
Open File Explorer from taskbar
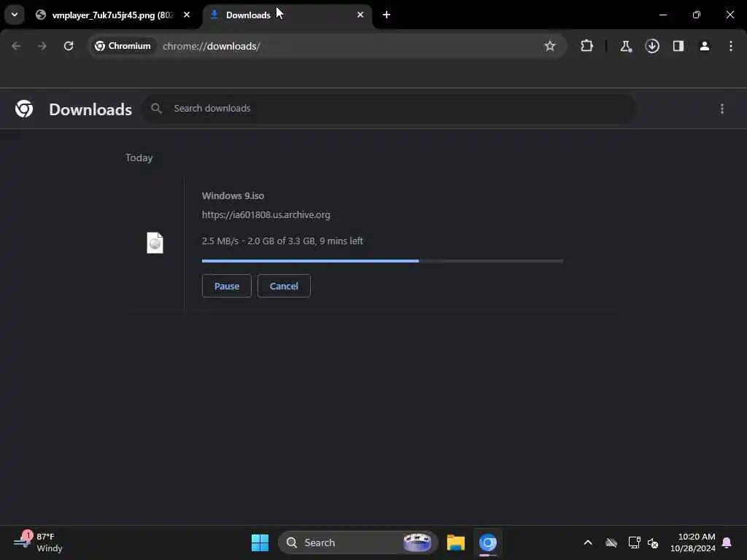click(456, 542)
